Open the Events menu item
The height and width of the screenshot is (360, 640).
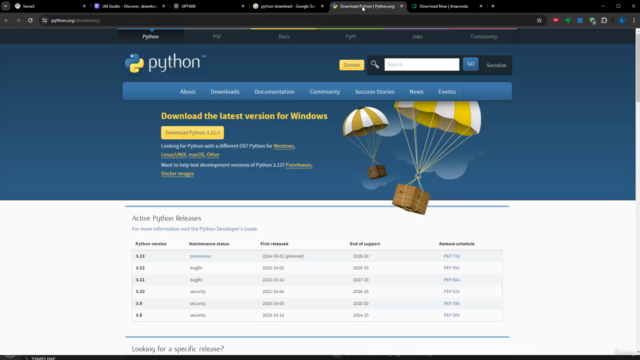(x=447, y=91)
